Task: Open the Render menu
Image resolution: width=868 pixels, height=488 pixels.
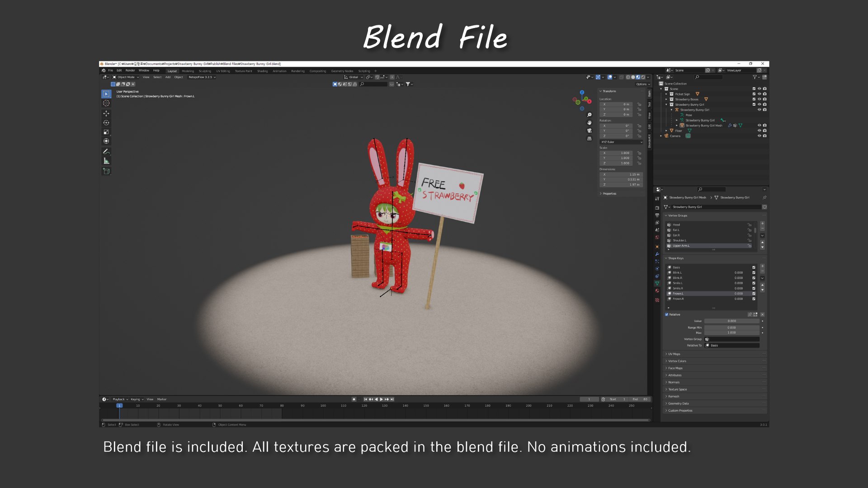Action: [x=130, y=70]
